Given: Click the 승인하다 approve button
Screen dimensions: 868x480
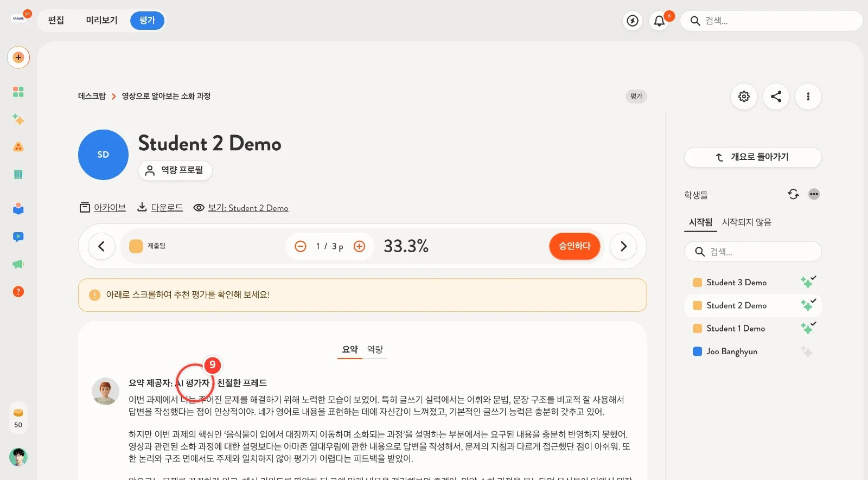Looking at the screenshot, I should (x=575, y=246).
